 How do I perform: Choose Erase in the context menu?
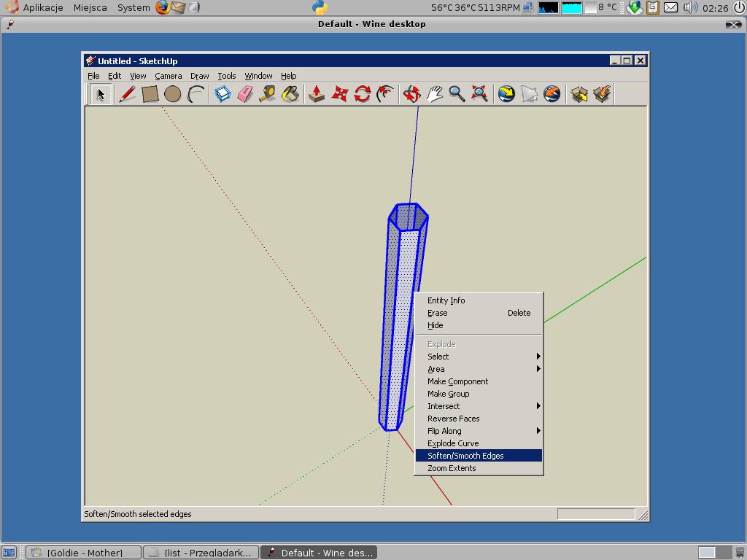pyautogui.click(x=479, y=313)
